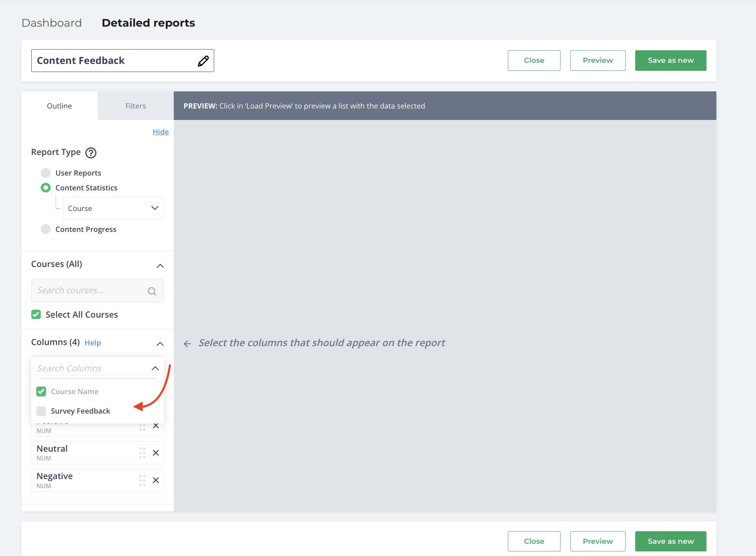Image resolution: width=756 pixels, height=556 pixels.
Task: Toggle Select All Courses checkbox
Action: click(x=36, y=315)
